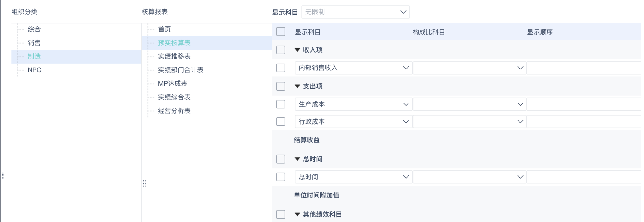Image resolution: width=644 pixels, height=222 pixels.
Task: Check the 行政成本 row checkbox
Action: tap(281, 122)
